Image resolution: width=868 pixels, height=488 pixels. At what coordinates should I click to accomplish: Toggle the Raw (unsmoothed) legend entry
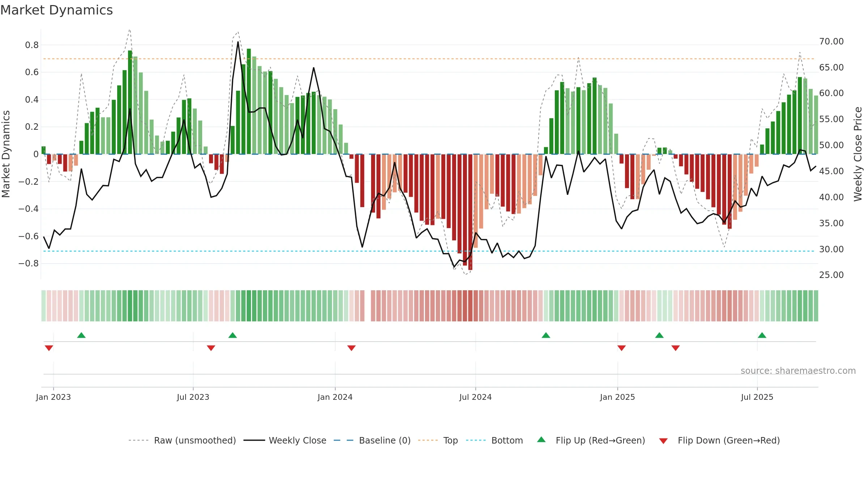tap(182, 440)
